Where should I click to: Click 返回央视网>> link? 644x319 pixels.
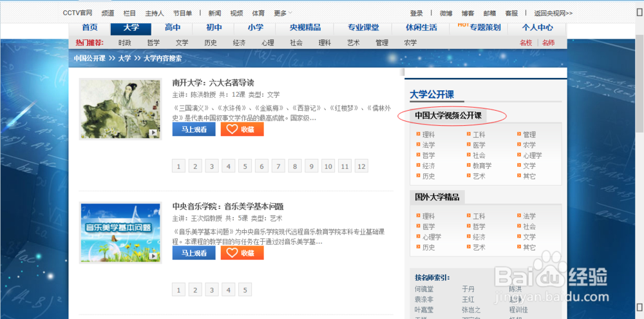[x=553, y=13]
